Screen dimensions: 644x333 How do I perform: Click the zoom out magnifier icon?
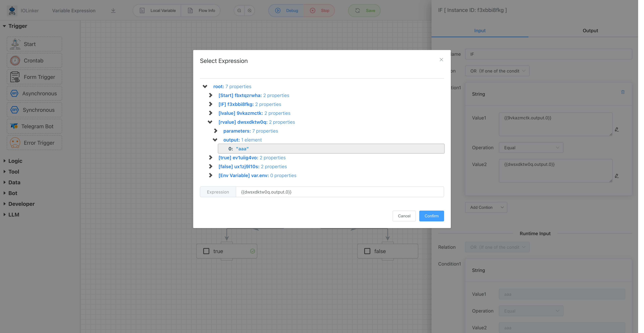click(239, 11)
